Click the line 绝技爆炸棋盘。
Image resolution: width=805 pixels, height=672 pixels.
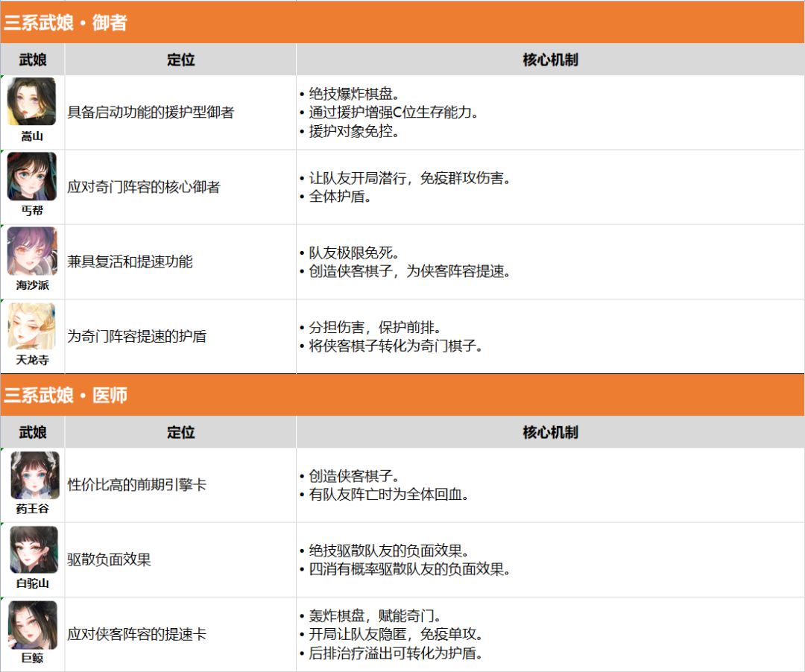click(x=350, y=93)
